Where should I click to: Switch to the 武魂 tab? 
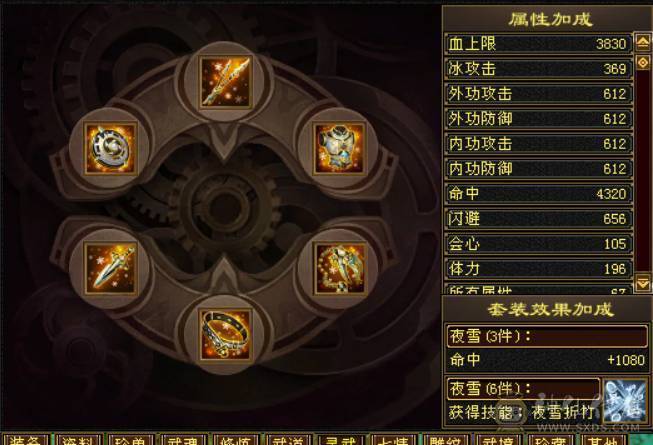click(182, 440)
